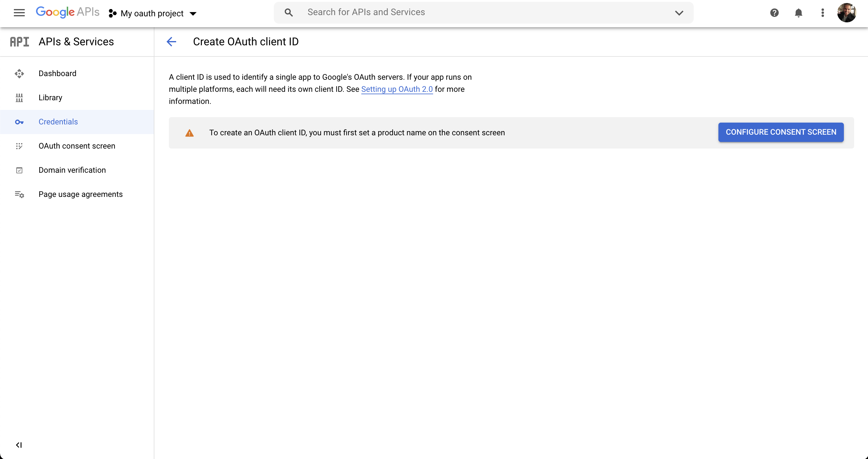The height and width of the screenshot is (459, 868).
Task: Click the Credentials key icon
Action: tap(19, 122)
